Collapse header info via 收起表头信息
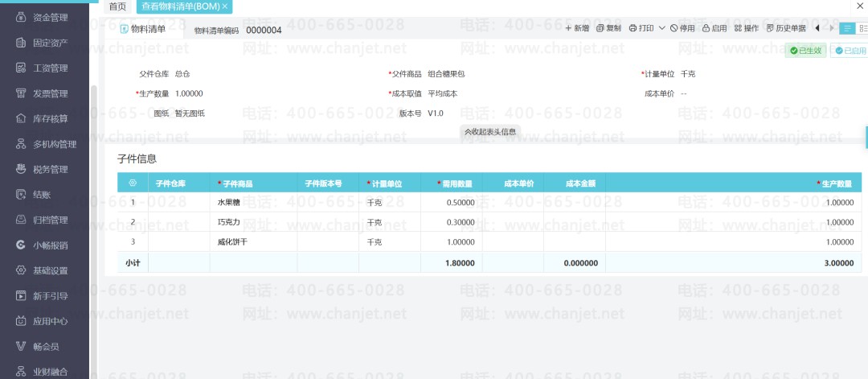 (490, 132)
